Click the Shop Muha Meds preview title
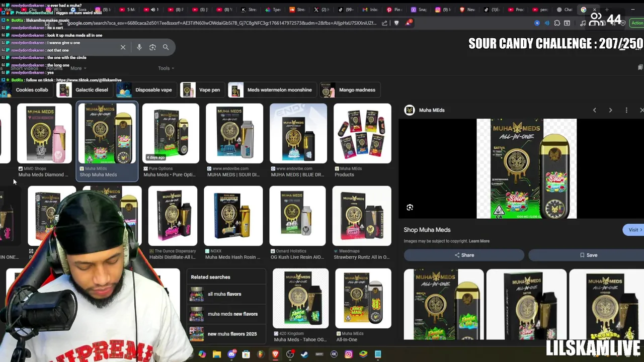The height and width of the screenshot is (362, 644). click(x=427, y=230)
